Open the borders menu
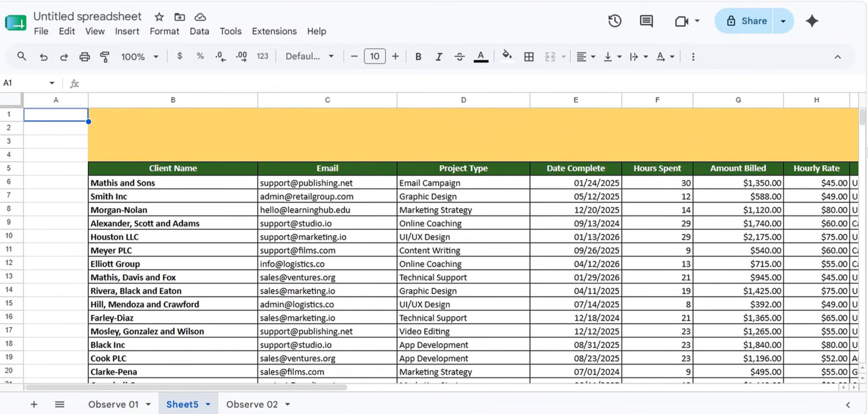This screenshot has width=868, height=414. [x=529, y=57]
